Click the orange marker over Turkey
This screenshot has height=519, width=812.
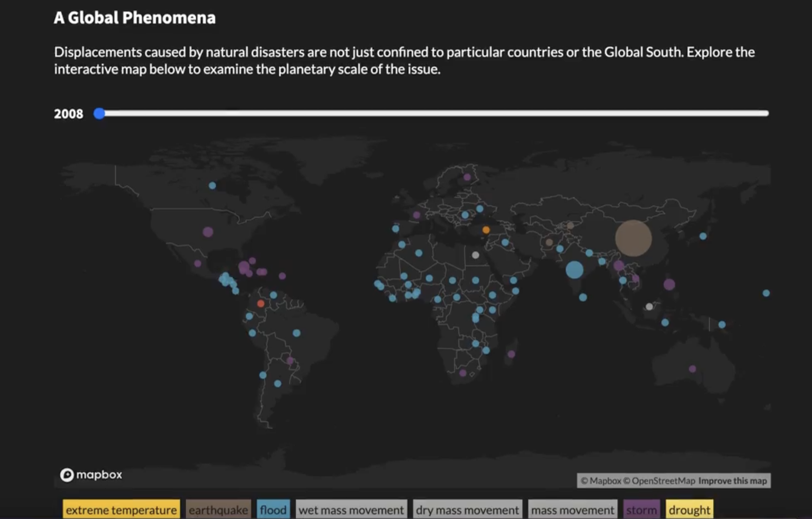pos(486,230)
